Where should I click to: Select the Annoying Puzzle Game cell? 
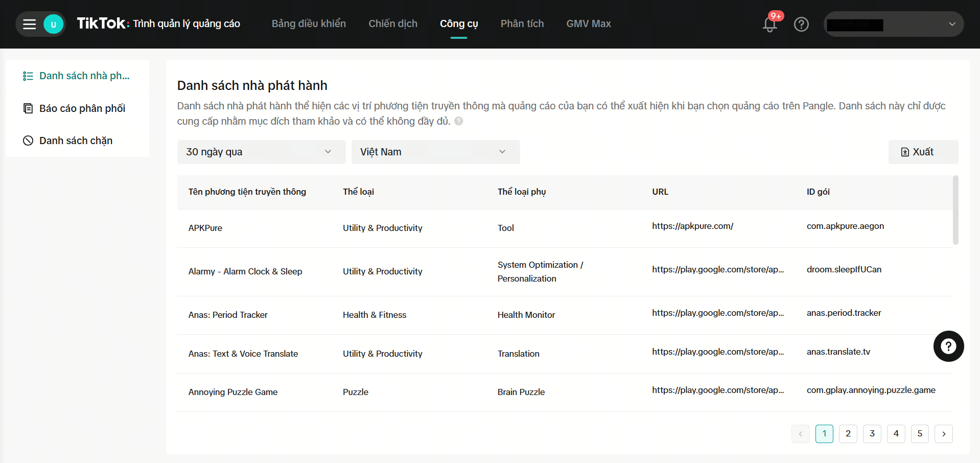[233, 392]
